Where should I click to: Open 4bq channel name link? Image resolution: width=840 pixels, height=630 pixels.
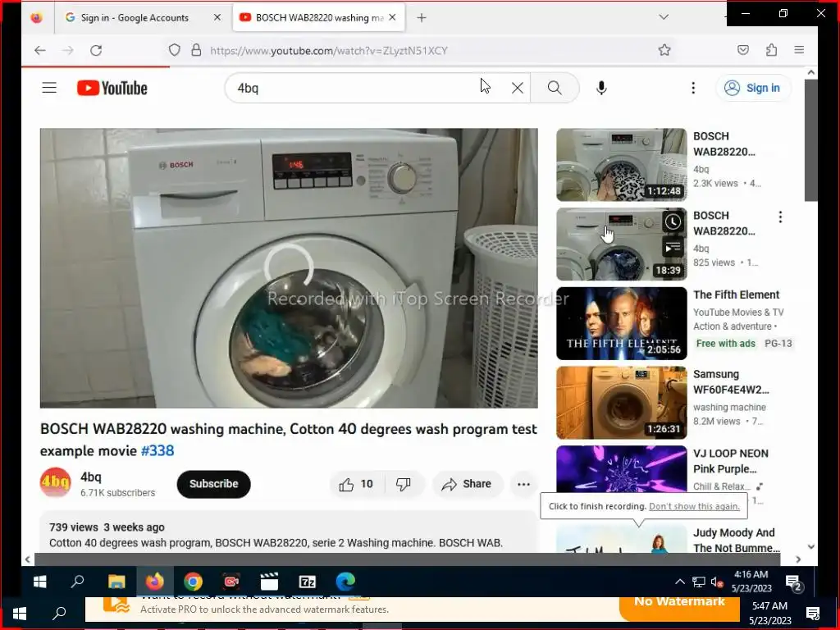(x=90, y=477)
